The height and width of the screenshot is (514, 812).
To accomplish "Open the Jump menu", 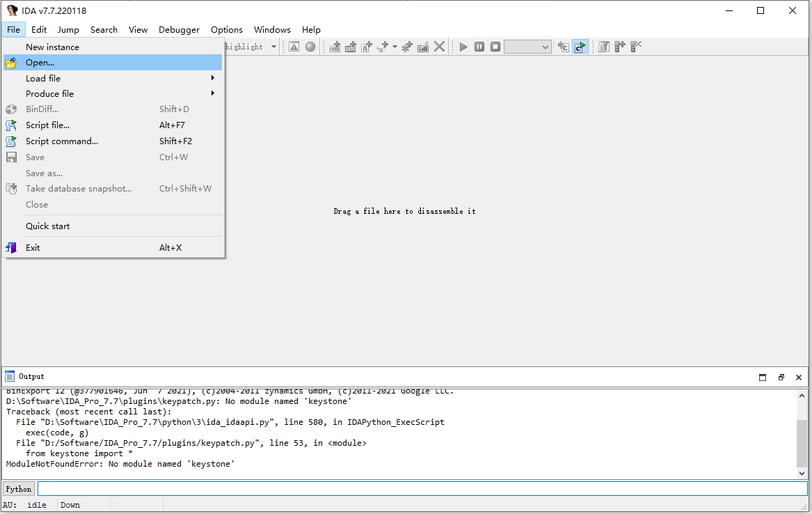I will (68, 29).
